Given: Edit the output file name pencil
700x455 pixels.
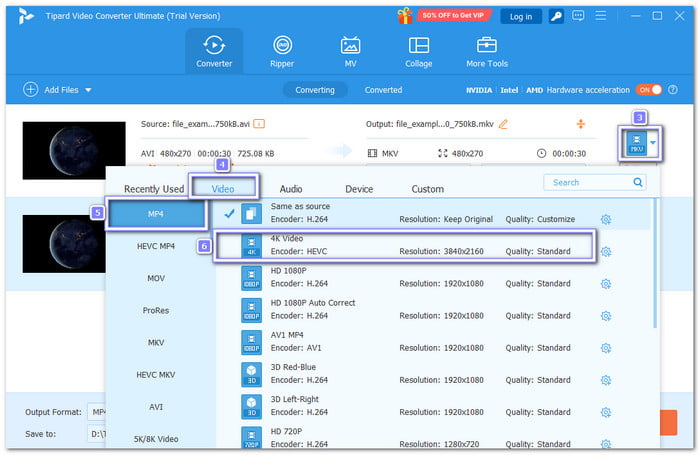Looking at the screenshot, I should pyautogui.click(x=503, y=124).
